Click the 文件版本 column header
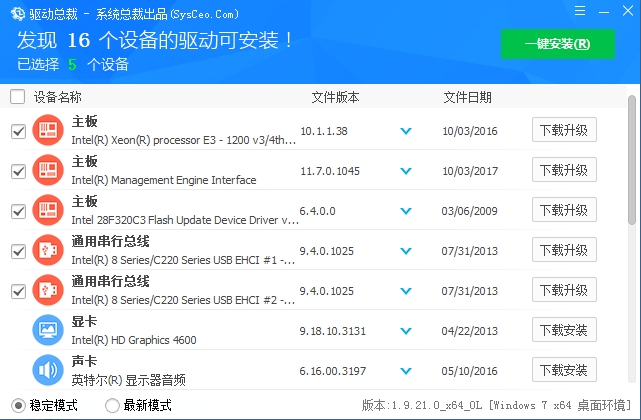This screenshot has height=420, width=641. pos(335,97)
